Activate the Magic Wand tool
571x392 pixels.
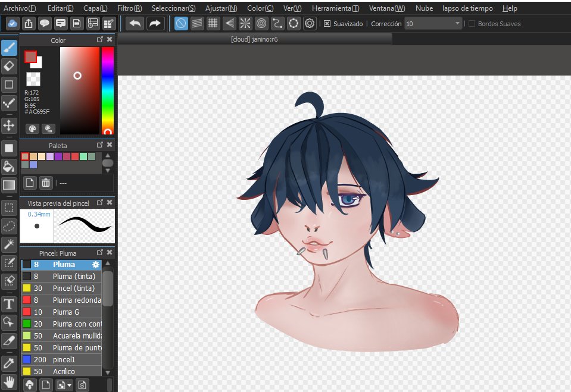[x=9, y=244]
